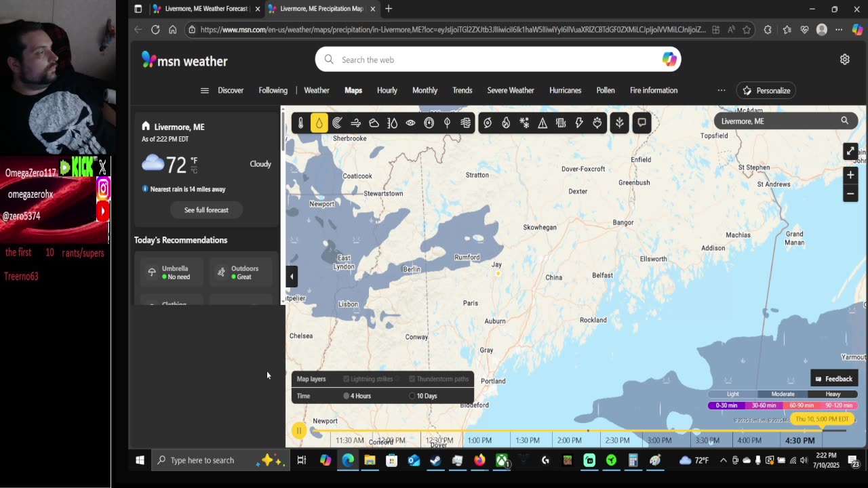Open the map feedback comment icon

(642, 123)
